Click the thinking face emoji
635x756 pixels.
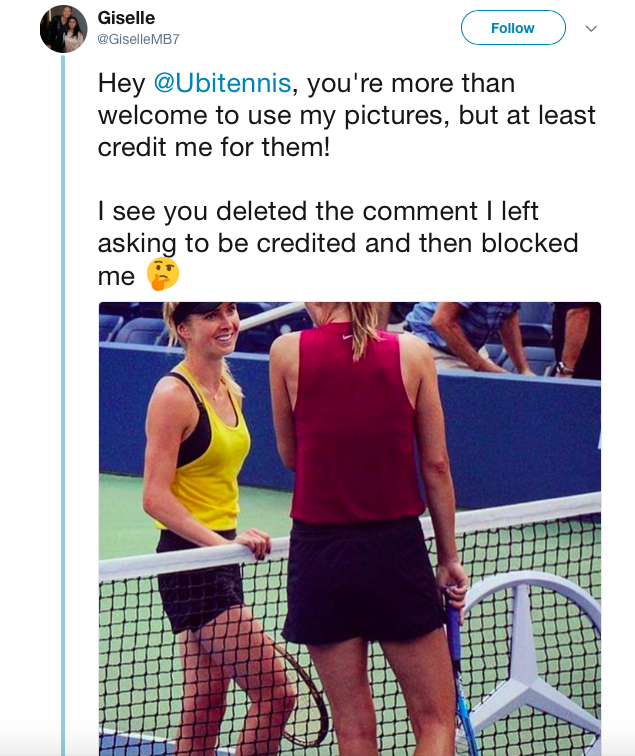[161, 274]
